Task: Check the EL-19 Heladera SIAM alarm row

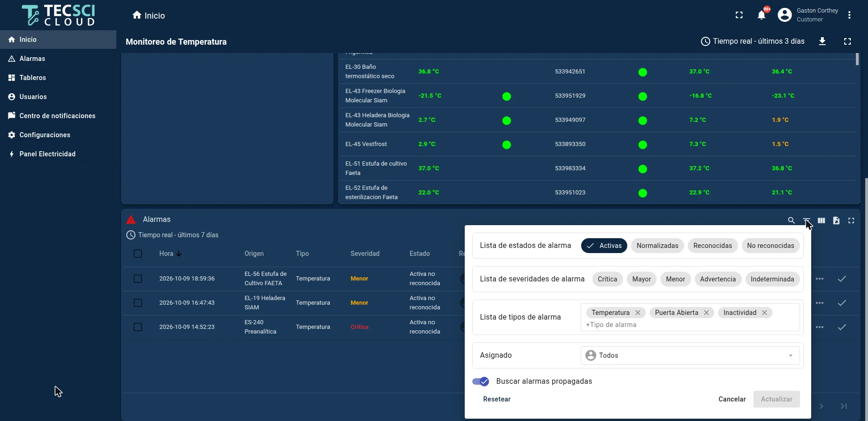Action: point(138,303)
